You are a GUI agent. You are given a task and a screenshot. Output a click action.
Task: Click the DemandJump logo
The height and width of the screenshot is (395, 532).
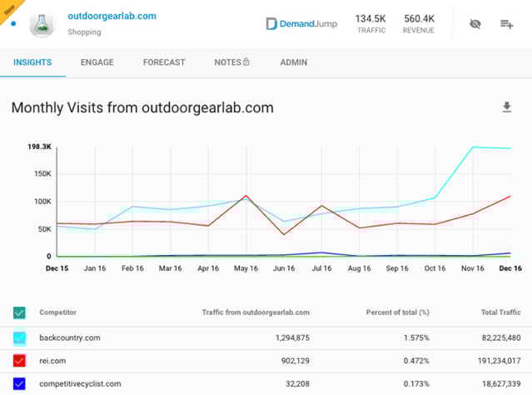tap(301, 24)
